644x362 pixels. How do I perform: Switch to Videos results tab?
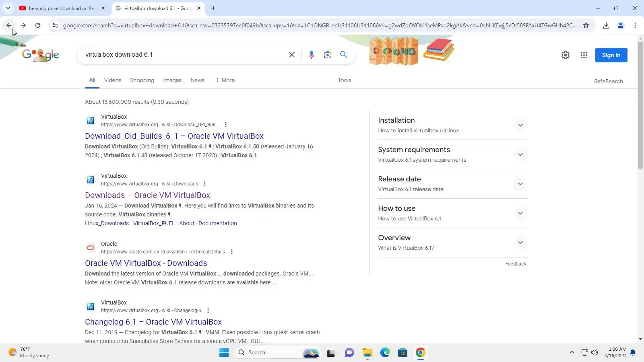point(113,80)
